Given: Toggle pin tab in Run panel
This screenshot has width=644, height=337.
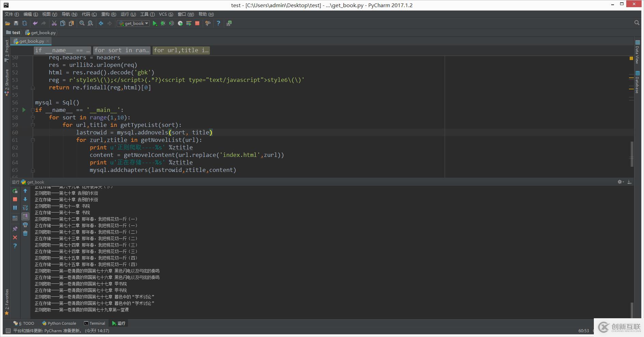Looking at the screenshot, I should [x=15, y=229].
